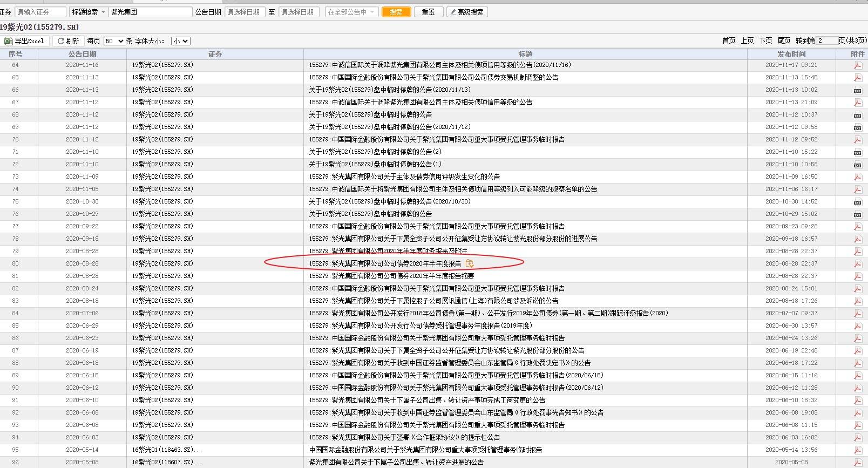Viewport: 868px width, 468px height.
Task: Open PDF attachment for row 64
Action: pyautogui.click(x=857, y=65)
